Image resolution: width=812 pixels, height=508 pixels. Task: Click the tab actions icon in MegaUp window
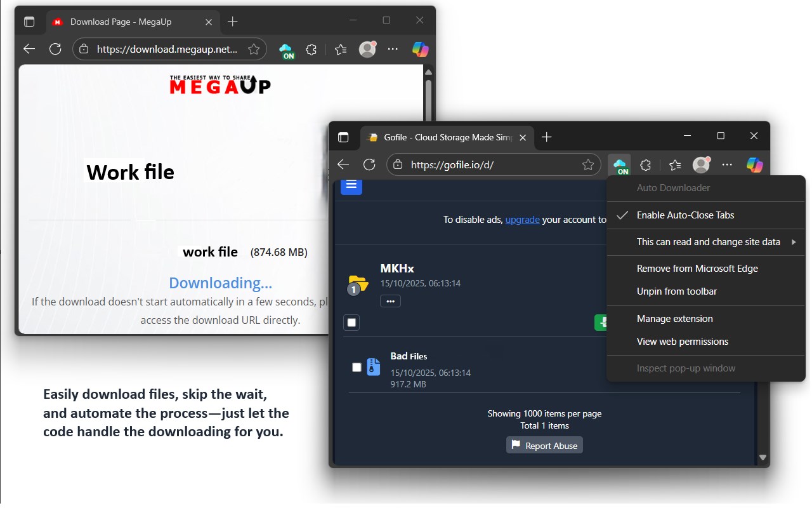tap(29, 22)
